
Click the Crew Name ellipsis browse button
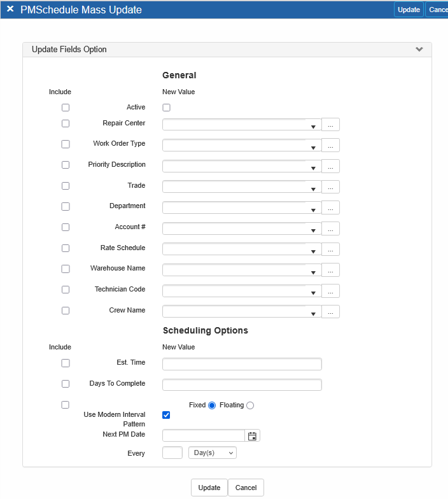click(330, 312)
